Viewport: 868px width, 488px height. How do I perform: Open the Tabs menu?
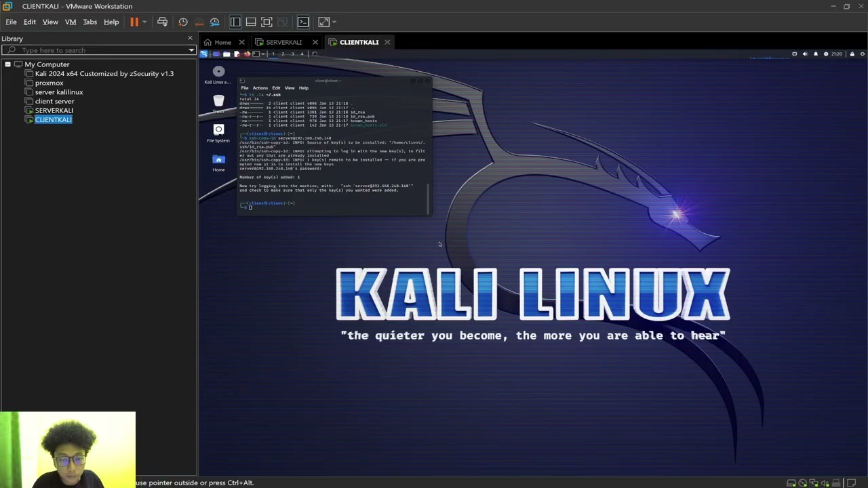click(x=90, y=22)
